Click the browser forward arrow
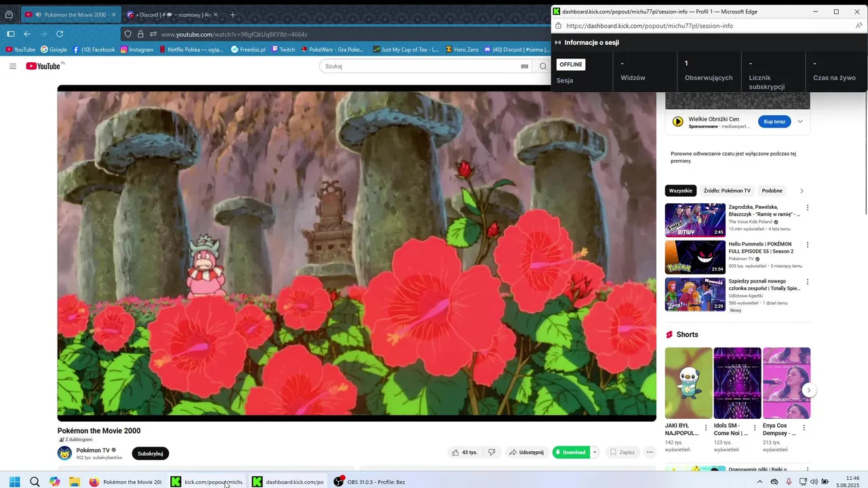This screenshot has height=488, width=868. coord(43,34)
